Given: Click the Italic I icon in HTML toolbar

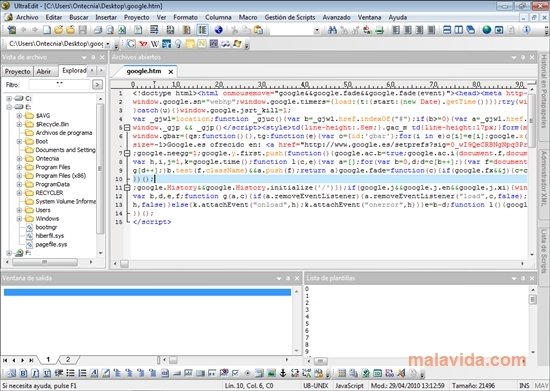Looking at the screenshot, I should click(35, 373).
